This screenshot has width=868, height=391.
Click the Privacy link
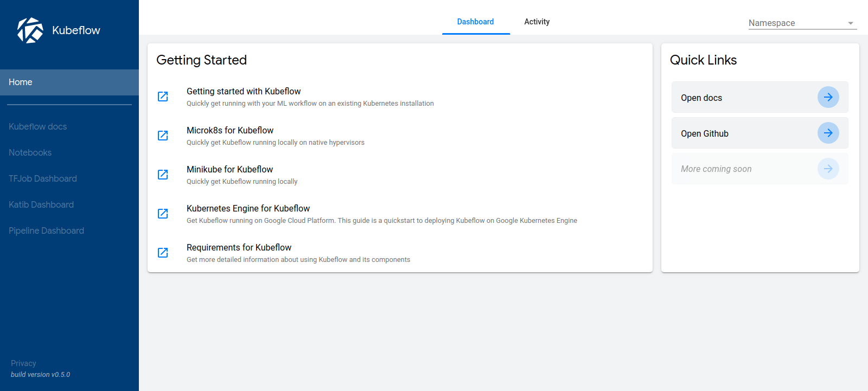coord(23,363)
